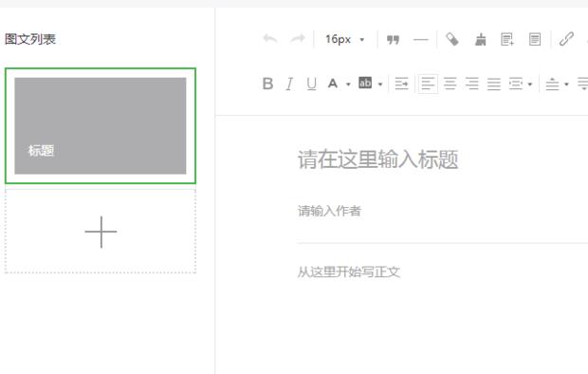
Task: Apply the font color A
Action: coord(333,84)
